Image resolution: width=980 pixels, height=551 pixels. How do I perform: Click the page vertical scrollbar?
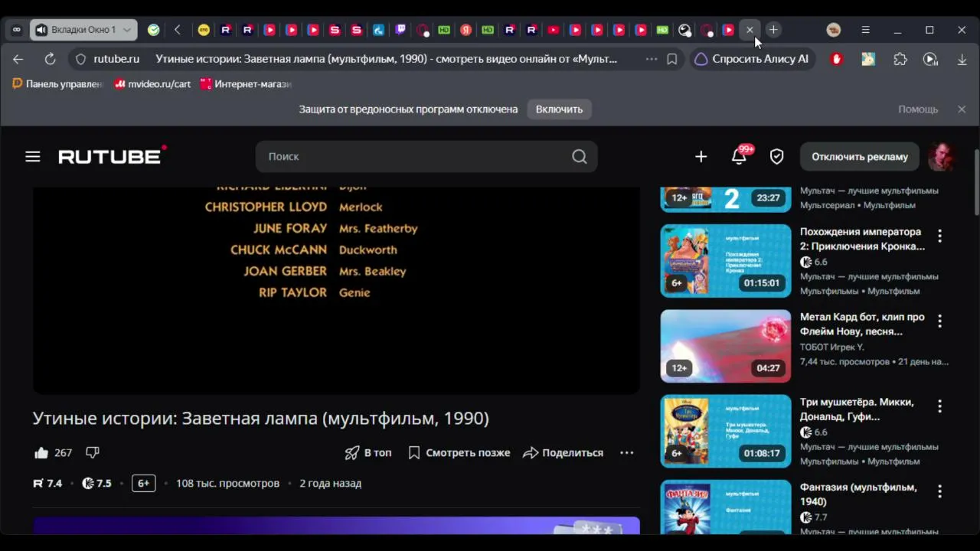click(975, 184)
